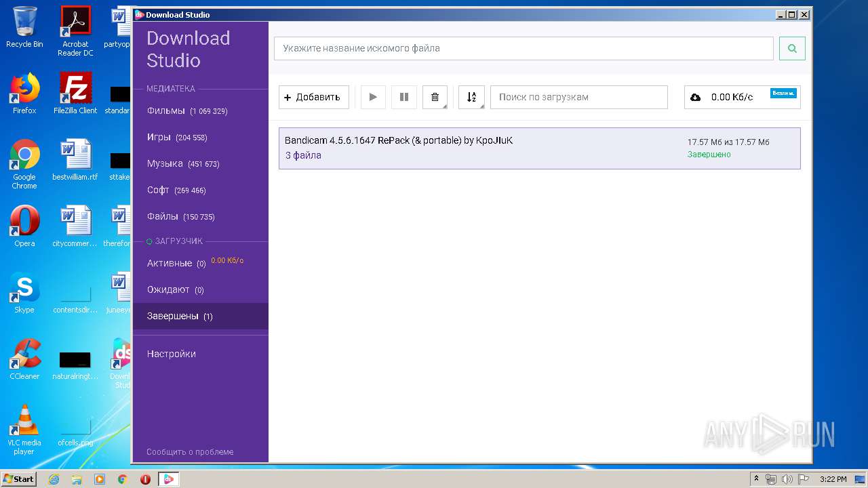The image size is (868, 488).
Task: Open Windows Explorer taskbar icon
Action: pos(77,479)
